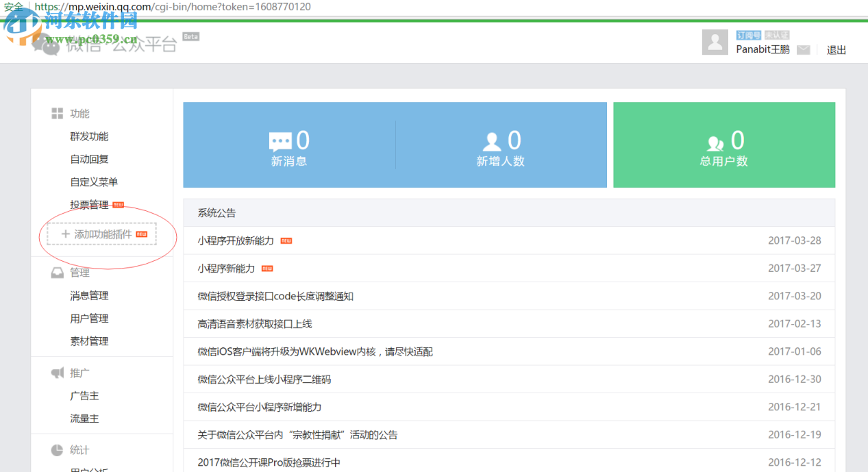Open 广告主 in sidebar
The width and height of the screenshot is (868, 472).
(84, 395)
